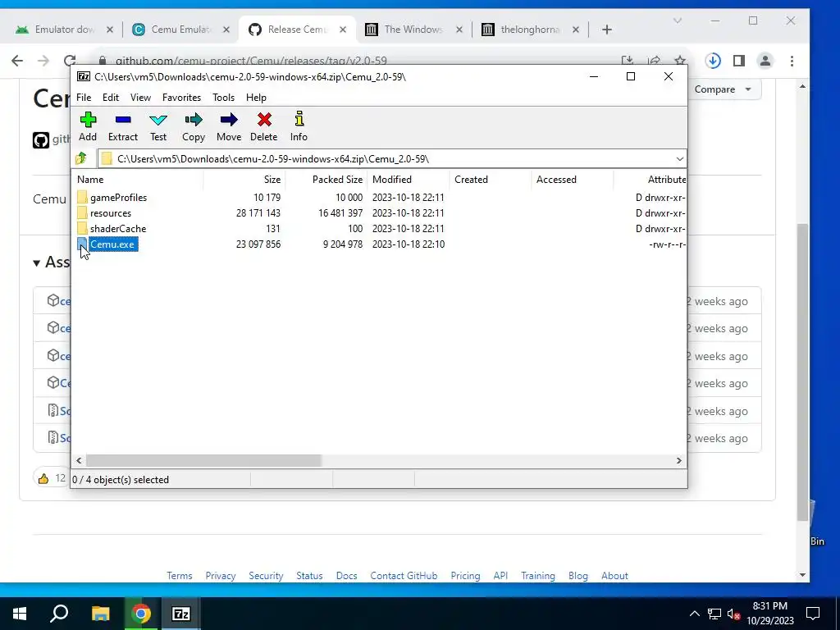This screenshot has height=630, width=840.
Task: Open Chrome downloads icon
Action: click(713, 61)
